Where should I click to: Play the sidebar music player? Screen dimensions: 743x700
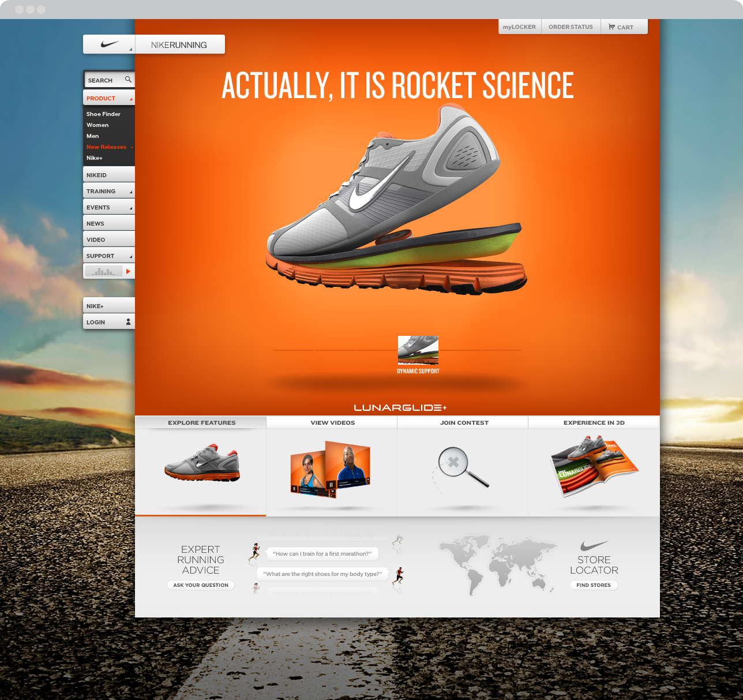[x=128, y=271]
